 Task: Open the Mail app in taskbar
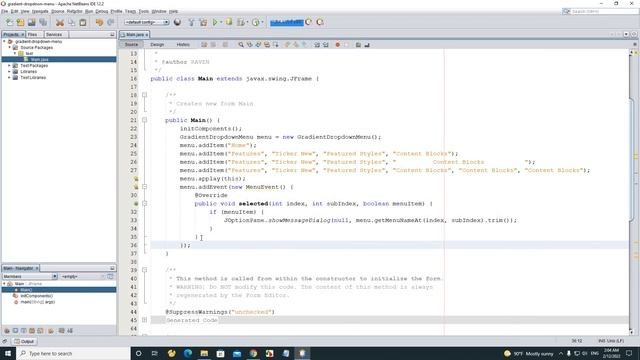(x=237, y=353)
